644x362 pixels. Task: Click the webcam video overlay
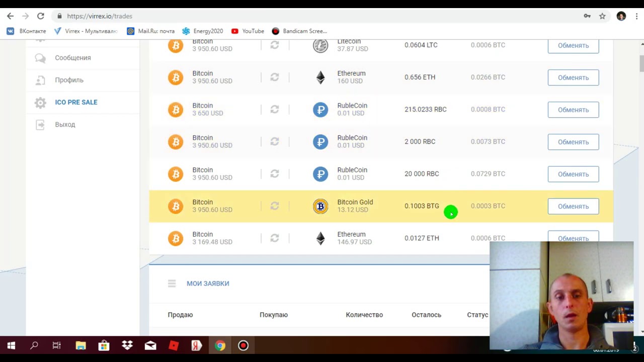coord(561,295)
